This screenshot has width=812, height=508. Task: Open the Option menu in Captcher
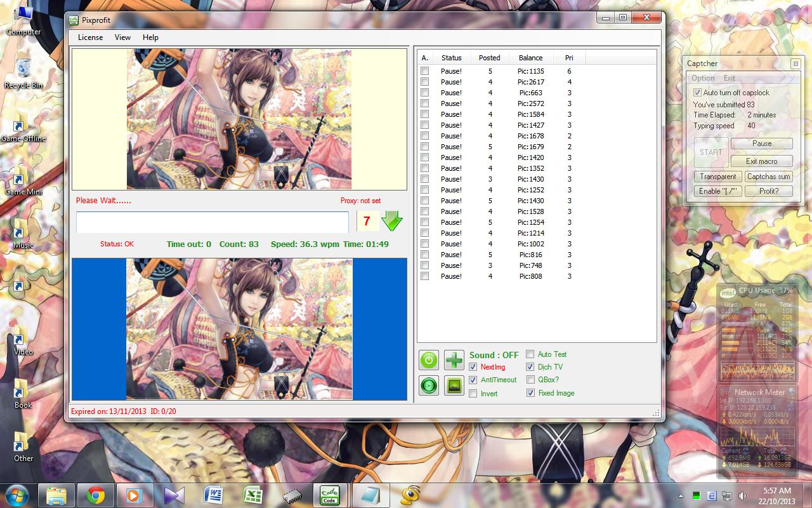(x=703, y=78)
